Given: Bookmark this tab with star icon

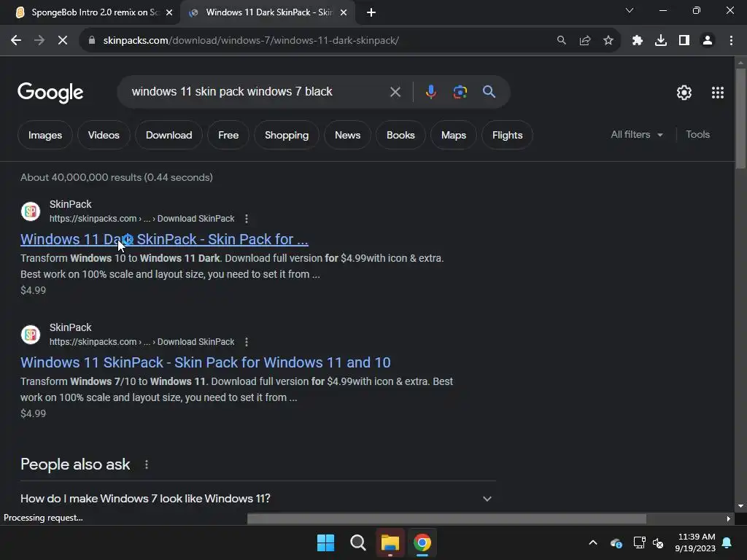Looking at the screenshot, I should pyautogui.click(x=608, y=41).
